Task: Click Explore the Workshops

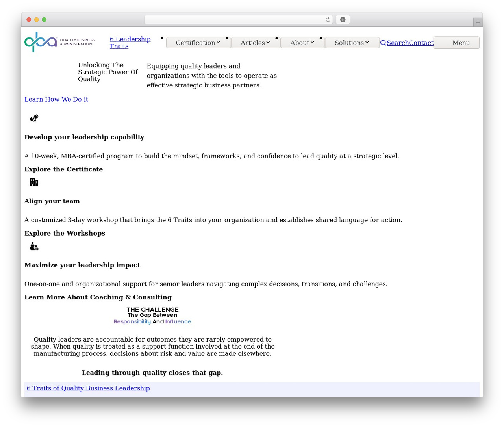Action: point(65,233)
